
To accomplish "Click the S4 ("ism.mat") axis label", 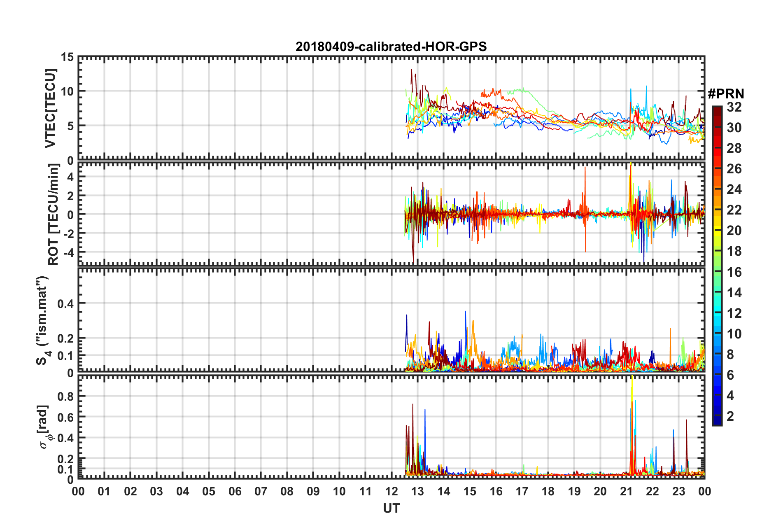I will coord(43,320).
